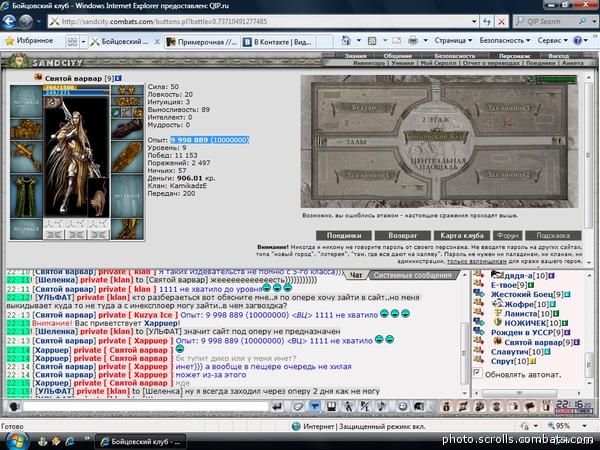Click the small head icon left of chat input
The height and width of the screenshot is (450, 600).
[14, 406]
